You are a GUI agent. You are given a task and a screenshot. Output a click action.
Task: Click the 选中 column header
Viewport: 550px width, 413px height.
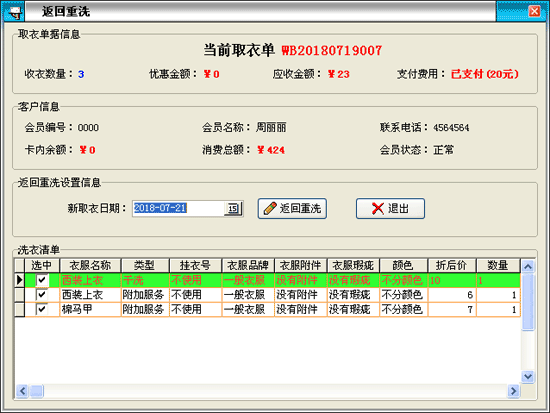[x=42, y=266]
